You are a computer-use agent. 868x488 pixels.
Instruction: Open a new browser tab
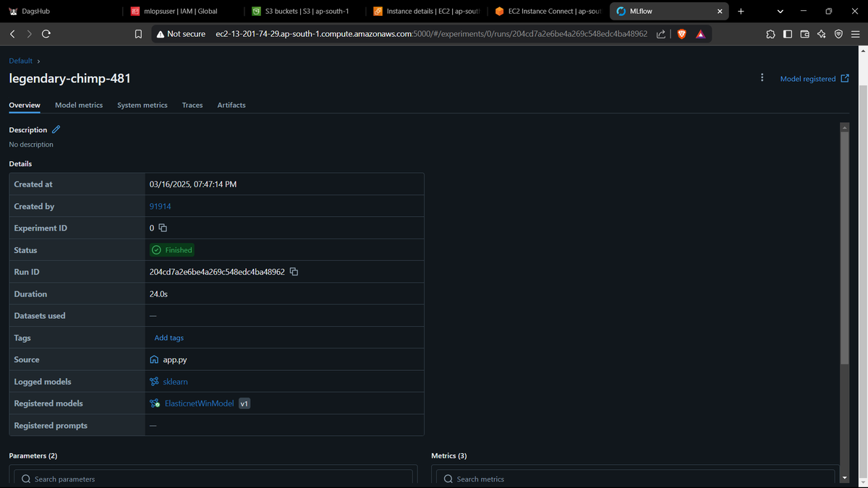[741, 12]
